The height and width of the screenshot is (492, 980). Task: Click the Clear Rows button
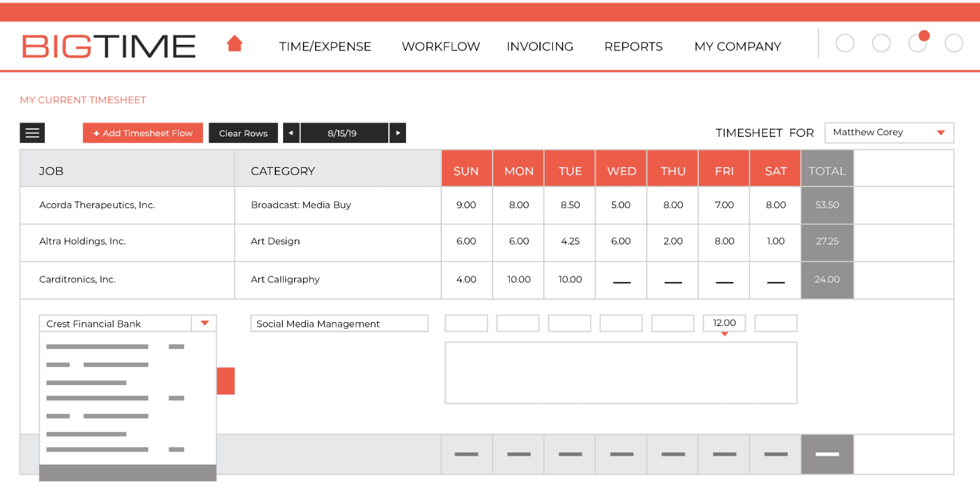click(x=243, y=133)
